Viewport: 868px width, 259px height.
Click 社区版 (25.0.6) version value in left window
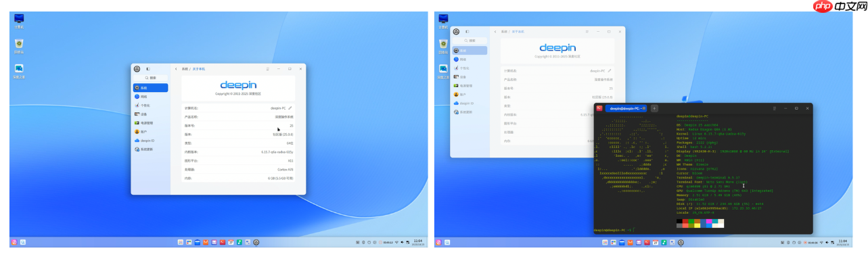[282, 135]
